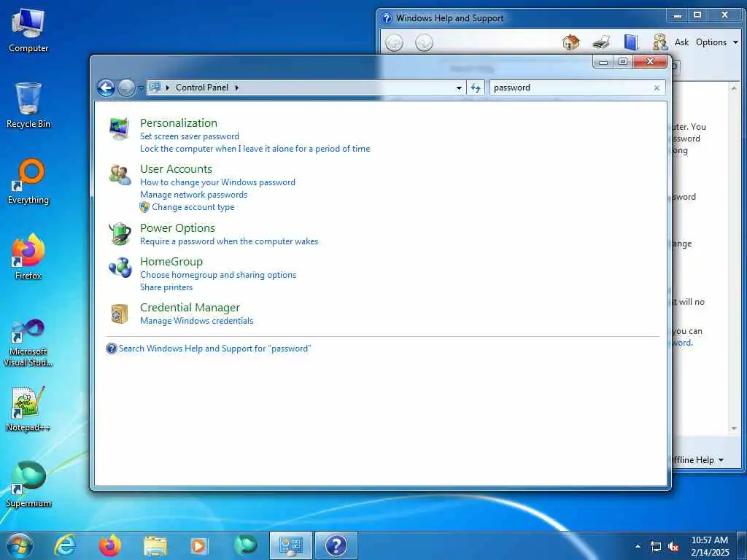Select the Supermium desktop shortcut
747x560 pixels.
point(28,484)
